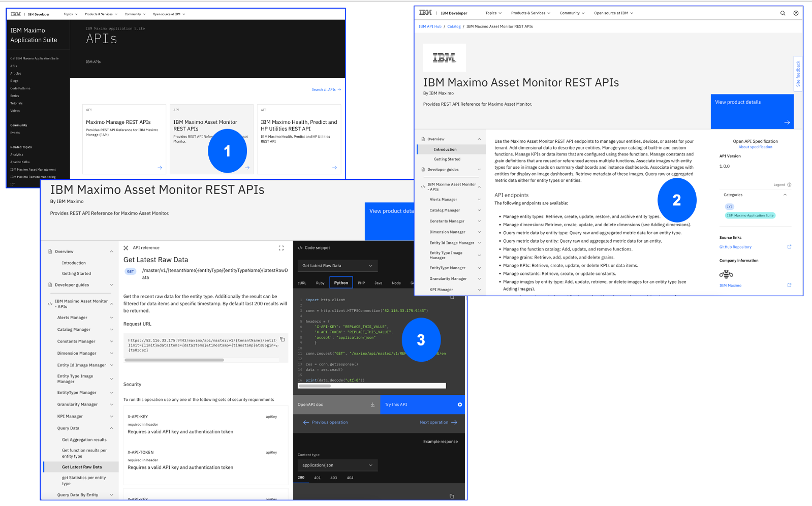Open the application/json content type dropdown
This screenshot has height=506, width=812.
337,465
